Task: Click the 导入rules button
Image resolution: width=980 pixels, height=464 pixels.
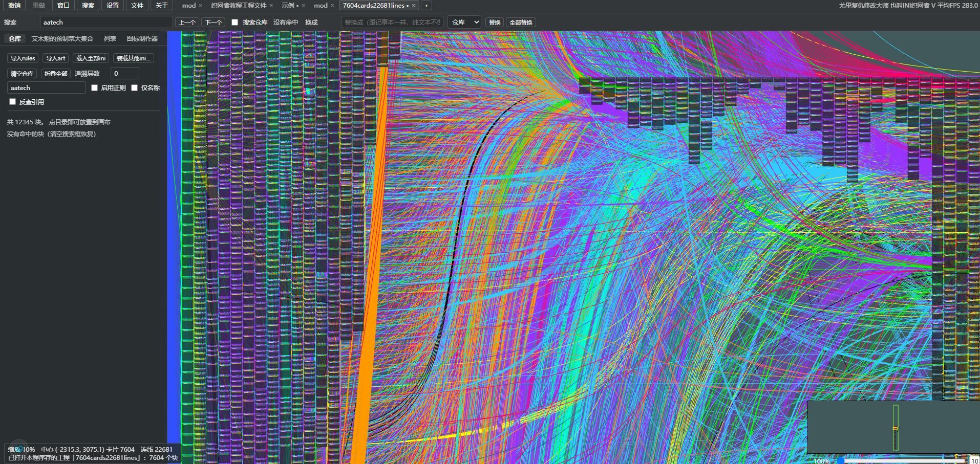Action: pos(23,58)
